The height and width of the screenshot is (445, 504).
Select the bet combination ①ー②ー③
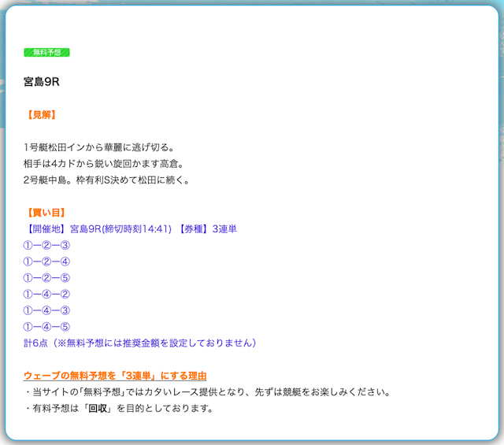click(x=46, y=245)
